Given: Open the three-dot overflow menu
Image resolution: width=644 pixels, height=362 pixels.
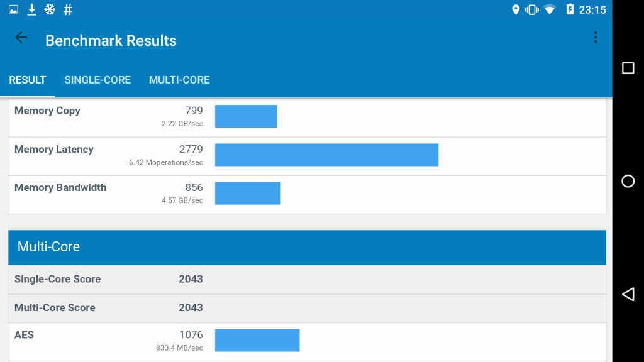Looking at the screenshot, I should (x=595, y=38).
